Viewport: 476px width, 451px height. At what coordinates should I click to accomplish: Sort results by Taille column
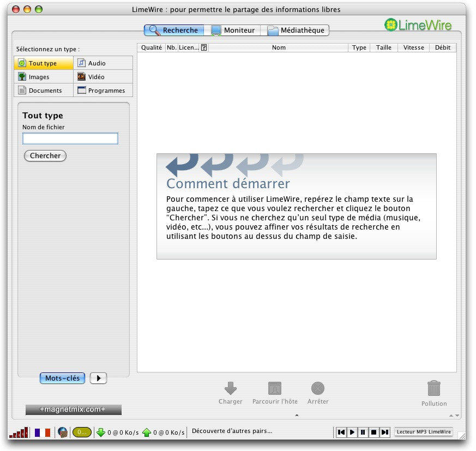pyautogui.click(x=384, y=47)
